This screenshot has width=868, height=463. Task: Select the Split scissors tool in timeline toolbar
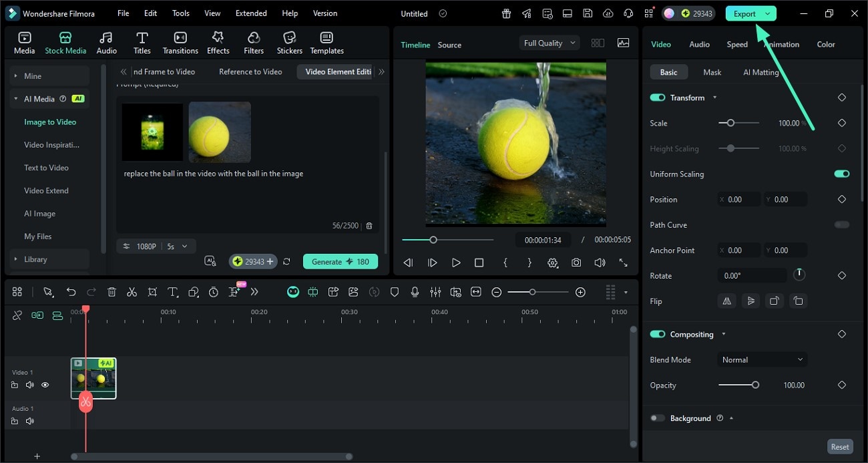[132, 292]
